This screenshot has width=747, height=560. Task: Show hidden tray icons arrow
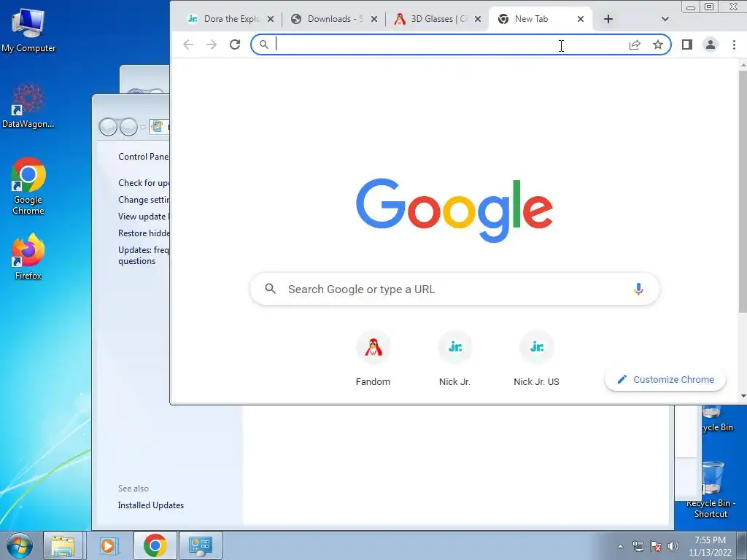click(x=620, y=546)
